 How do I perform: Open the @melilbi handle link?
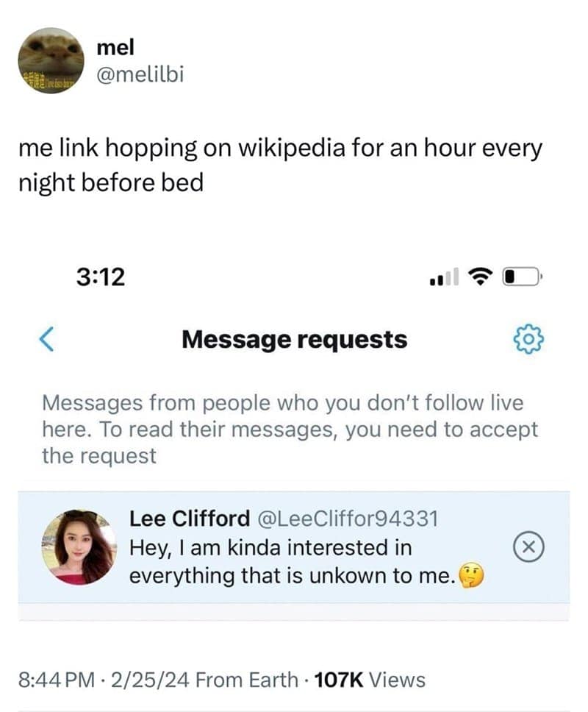coord(140,74)
